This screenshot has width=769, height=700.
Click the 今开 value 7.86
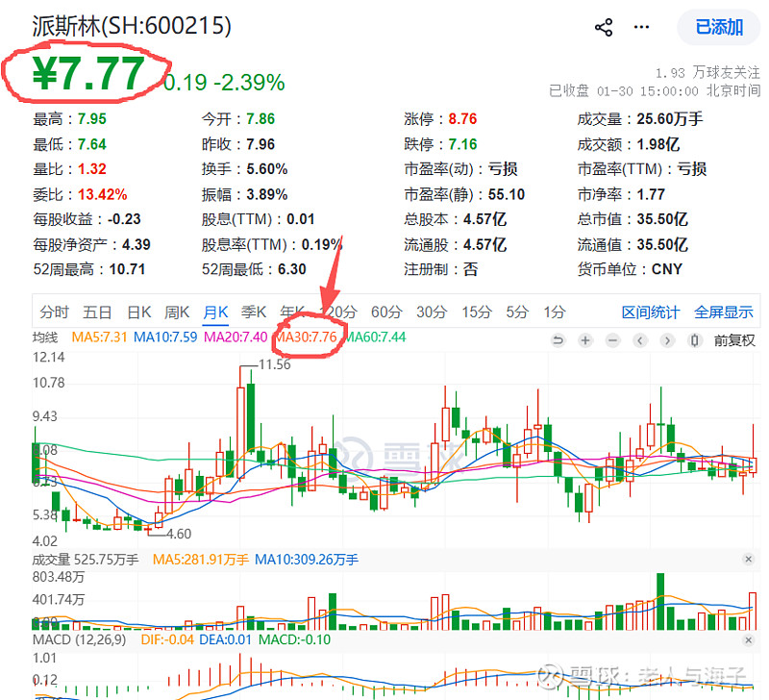[x=260, y=118]
